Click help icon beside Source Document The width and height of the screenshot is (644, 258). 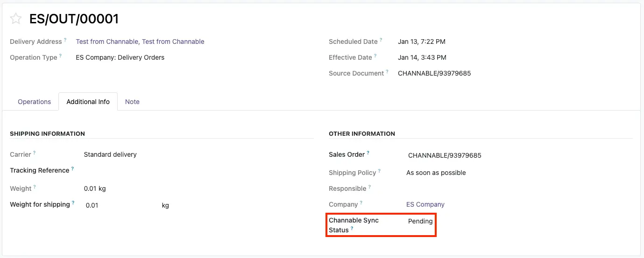[x=387, y=72]
